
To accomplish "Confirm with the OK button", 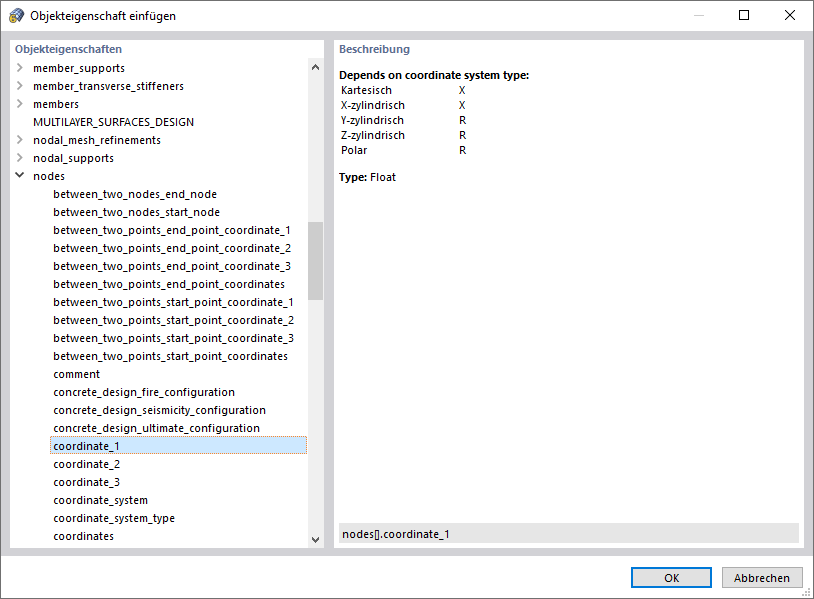I will pyautogui.click(x=671, y=577).
